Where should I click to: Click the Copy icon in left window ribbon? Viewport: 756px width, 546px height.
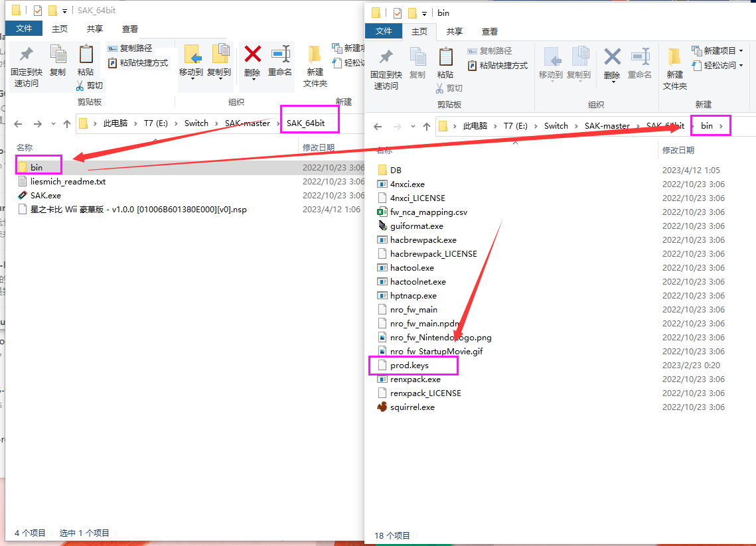58,60
